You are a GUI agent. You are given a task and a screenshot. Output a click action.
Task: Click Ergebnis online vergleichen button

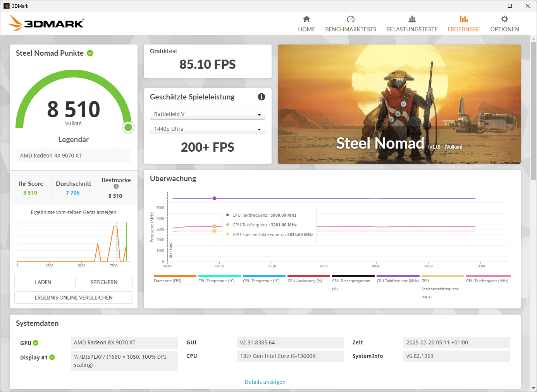point(74,298)
